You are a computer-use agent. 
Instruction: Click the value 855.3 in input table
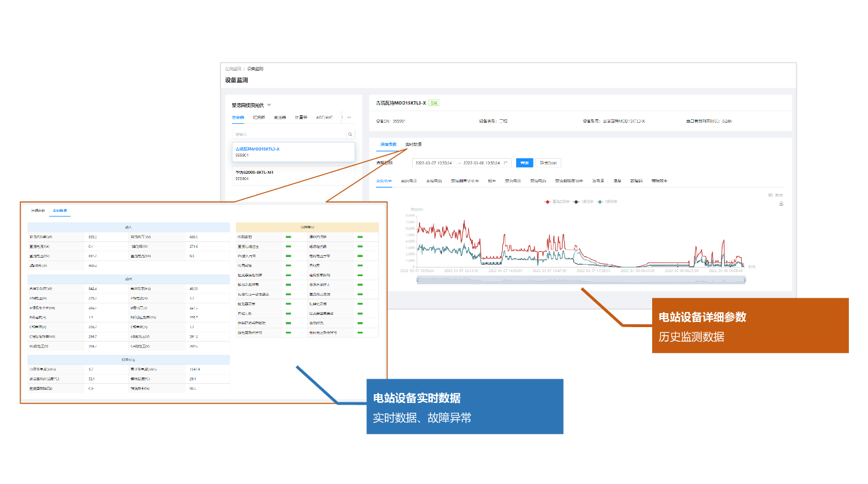tap(93, 237)
